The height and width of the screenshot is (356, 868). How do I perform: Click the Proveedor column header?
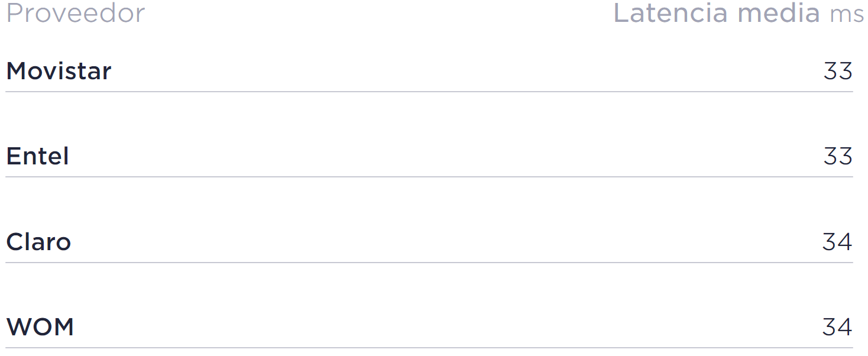75,13
